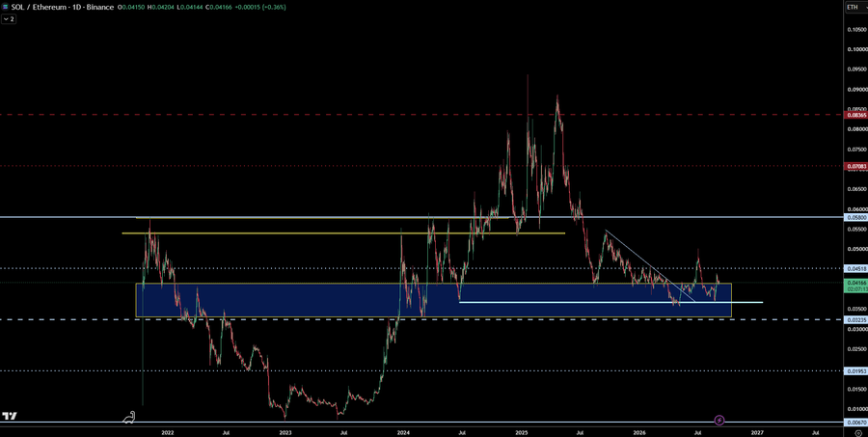Click the 2023 label on the time axis
868x437 pixels.
tap(285, 432)
